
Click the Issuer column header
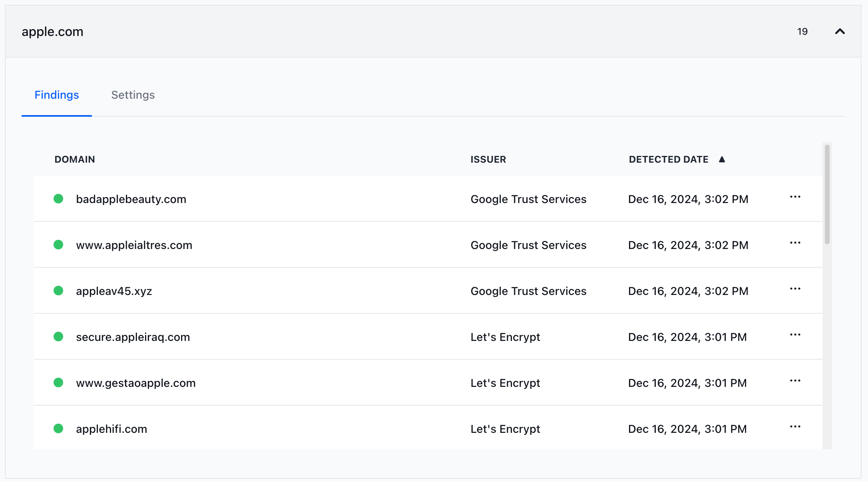[488, 159]
